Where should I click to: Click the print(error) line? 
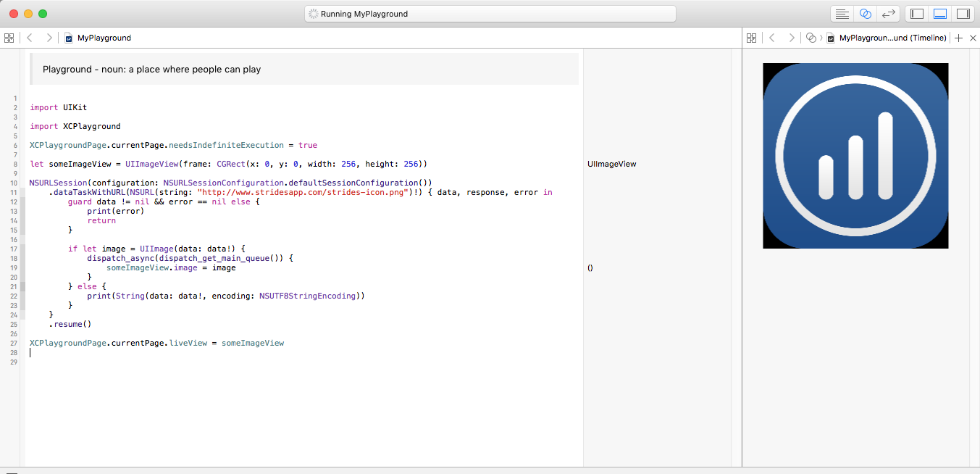[x=116, y=211]
